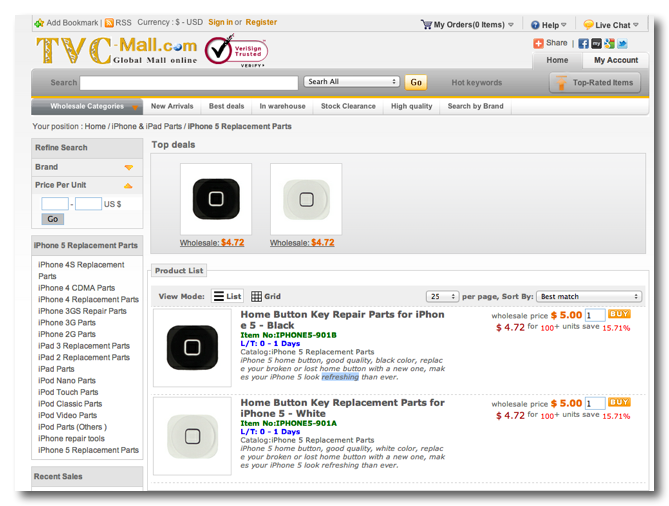Share the page on Facebook

coord(583,44)
